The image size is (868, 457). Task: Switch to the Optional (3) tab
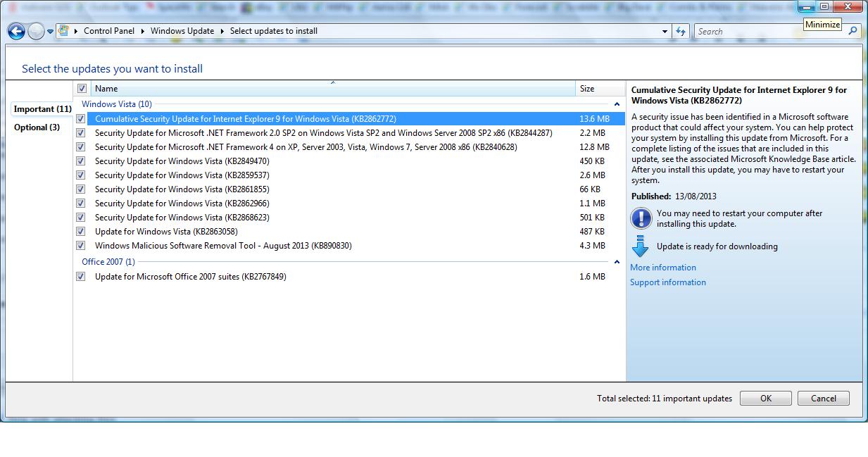[x=37, y=127]
